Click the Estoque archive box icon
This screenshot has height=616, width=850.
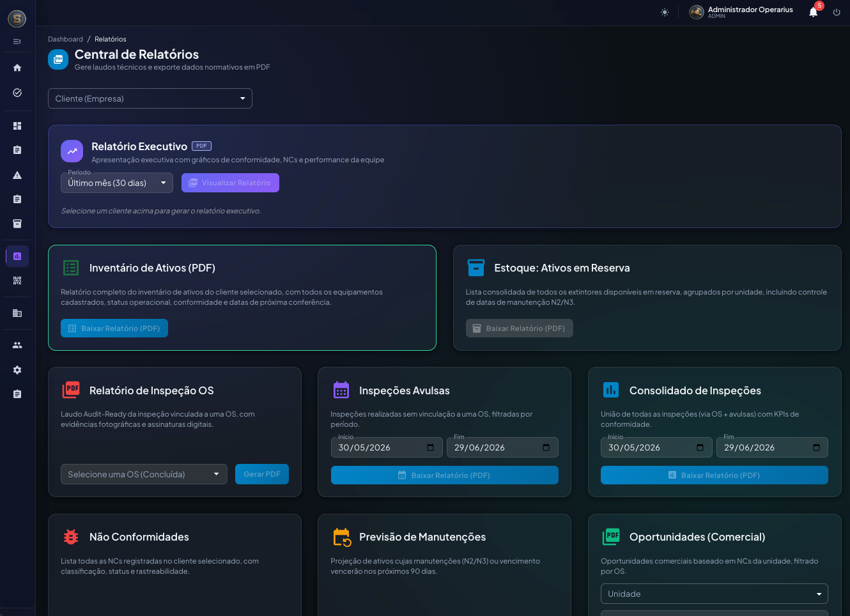(476, 268)
